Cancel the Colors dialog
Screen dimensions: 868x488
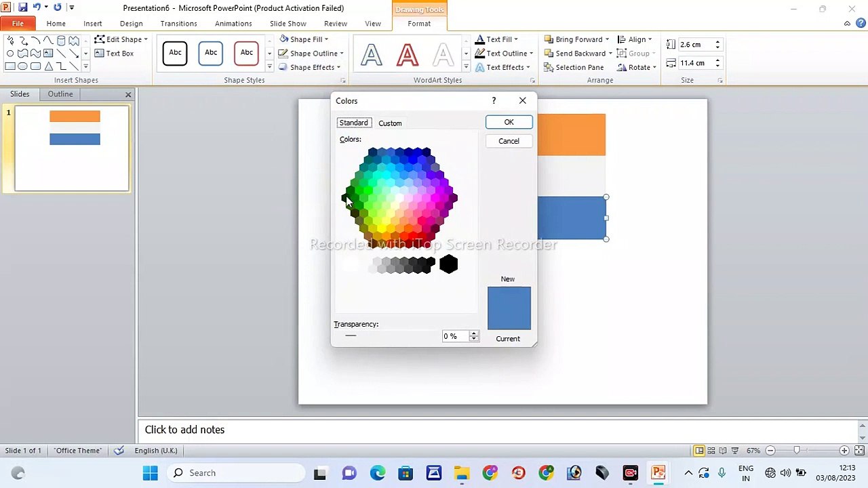509,141
